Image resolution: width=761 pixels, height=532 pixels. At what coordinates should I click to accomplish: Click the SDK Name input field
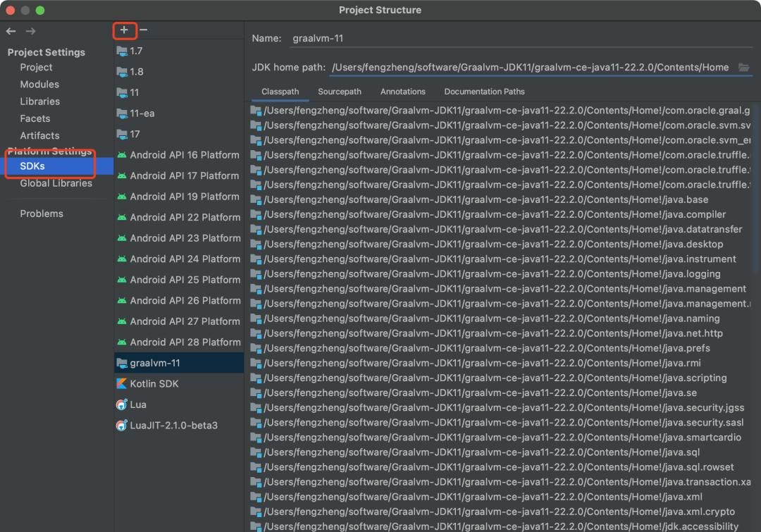click(520, 39)
